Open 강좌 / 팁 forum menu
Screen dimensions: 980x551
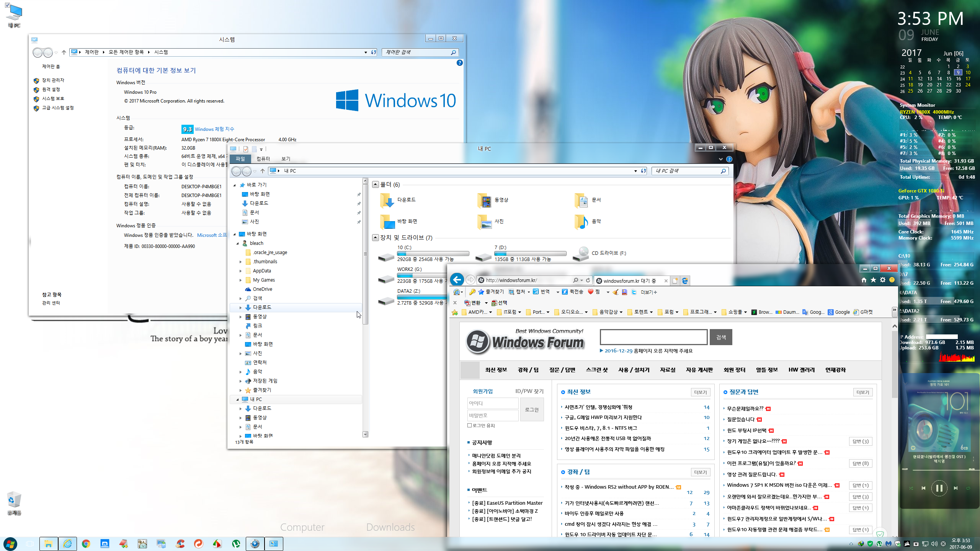tap(528, 370)
